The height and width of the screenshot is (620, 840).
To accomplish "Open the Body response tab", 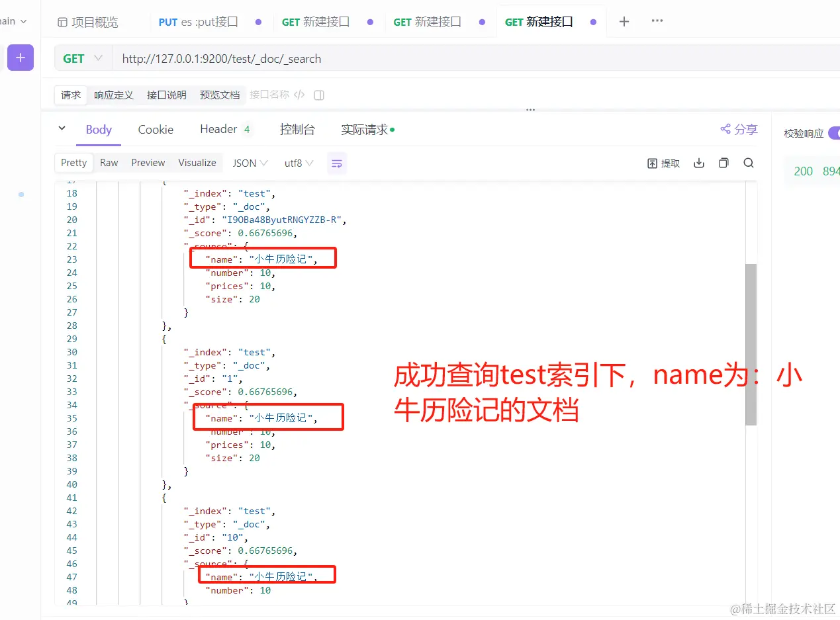I will 99,129.
